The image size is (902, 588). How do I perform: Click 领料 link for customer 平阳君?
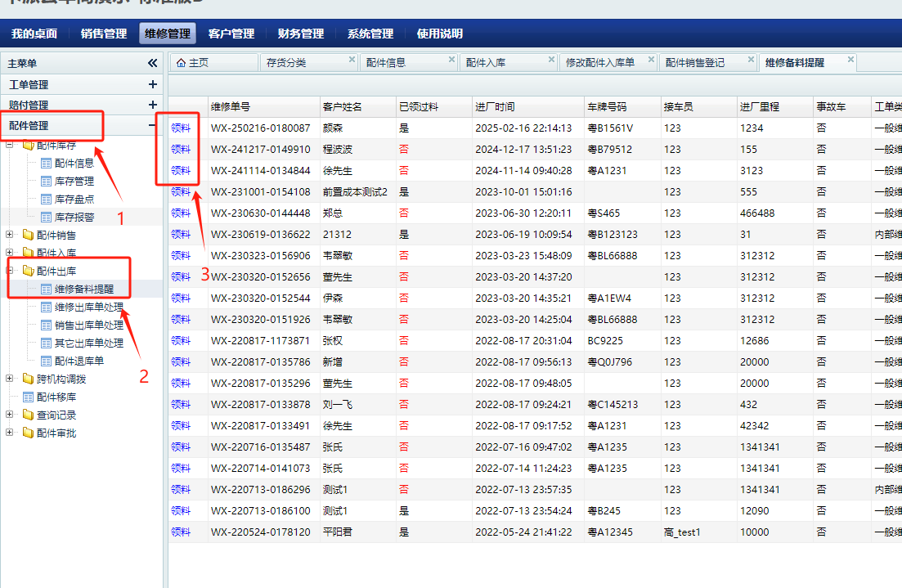point(181,532)
